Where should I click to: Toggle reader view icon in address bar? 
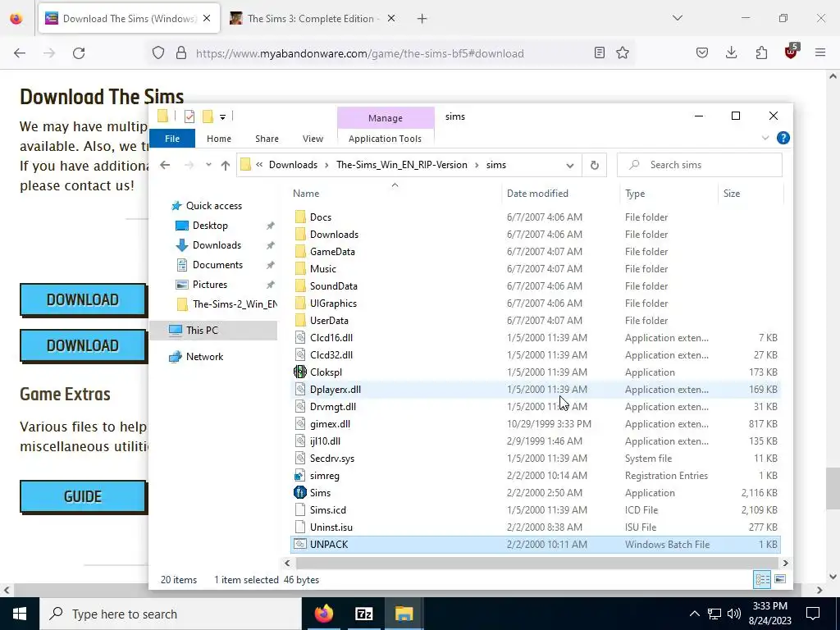pos(600,53)
